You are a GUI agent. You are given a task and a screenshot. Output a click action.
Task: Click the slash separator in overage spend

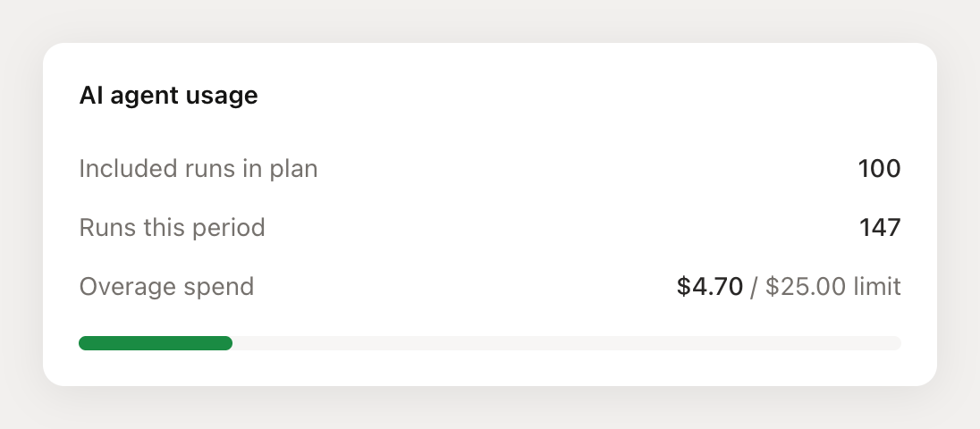click(x=754, y=287)
